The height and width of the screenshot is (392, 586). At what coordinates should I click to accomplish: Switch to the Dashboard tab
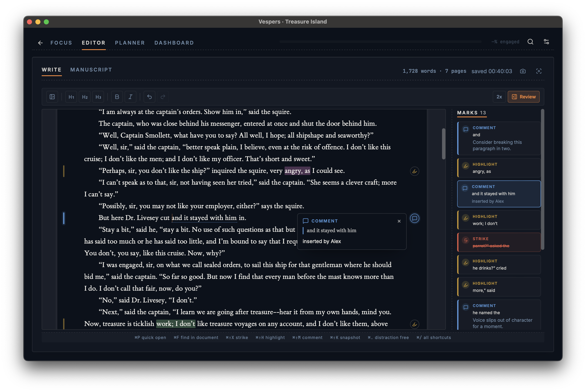click(174, 43)
